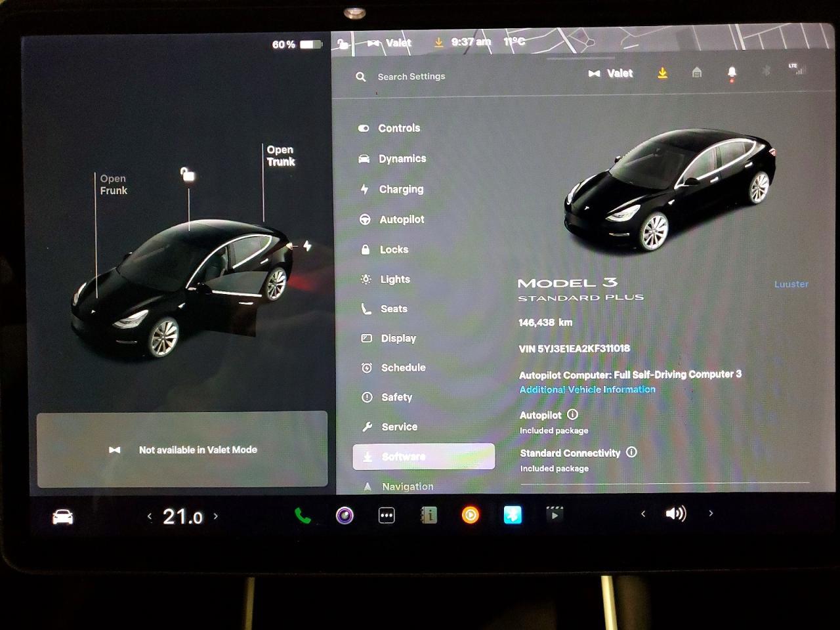The height and width of the screenshot is (630, 840).
Task: Open notifications bell icon
Action: tap(732, 73)
